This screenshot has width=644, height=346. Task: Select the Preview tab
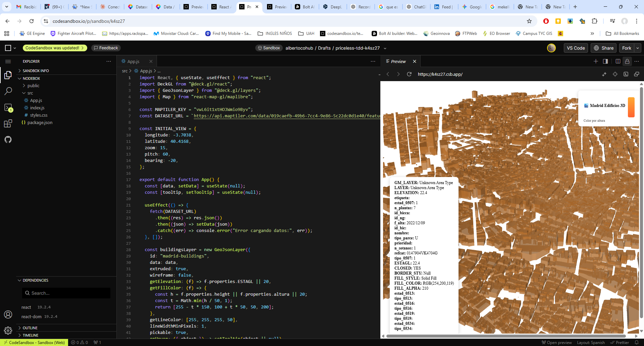pos(398,61)
